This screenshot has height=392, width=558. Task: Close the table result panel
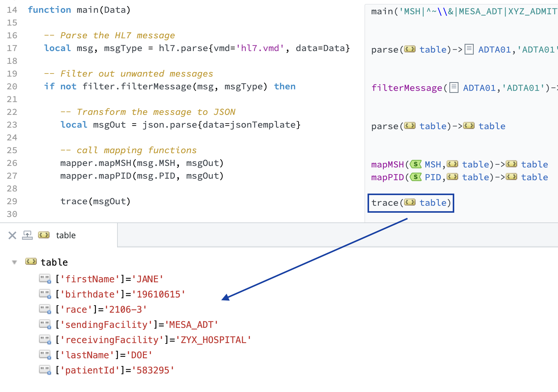(x=12, y=236)
